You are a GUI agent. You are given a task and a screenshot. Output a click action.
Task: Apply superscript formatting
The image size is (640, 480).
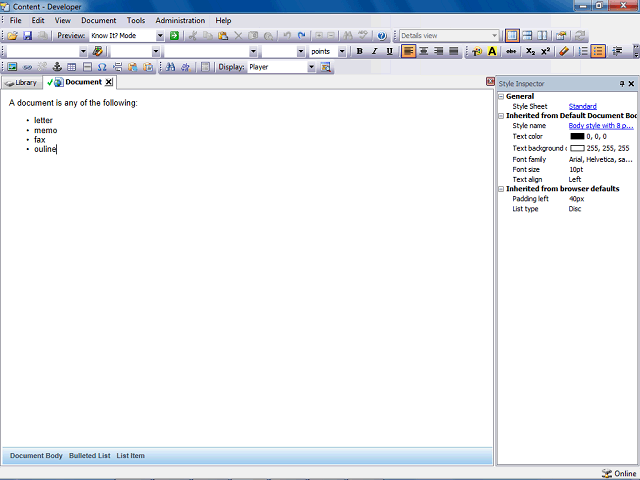545,51
